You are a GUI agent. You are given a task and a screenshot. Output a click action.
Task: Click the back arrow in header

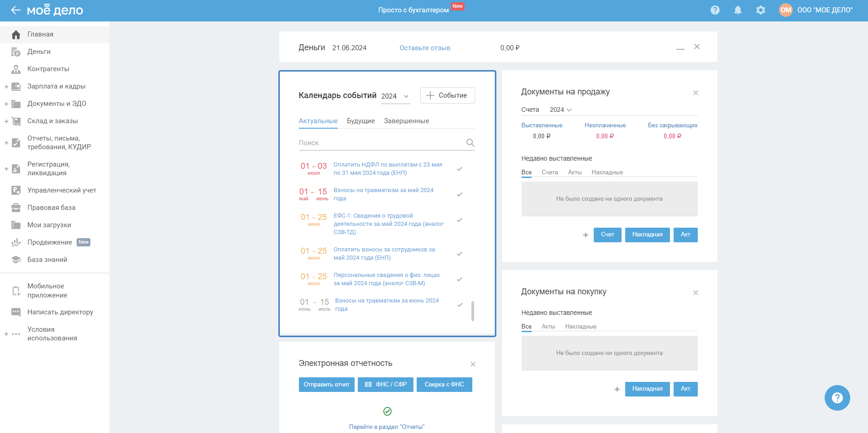[16, 10]
